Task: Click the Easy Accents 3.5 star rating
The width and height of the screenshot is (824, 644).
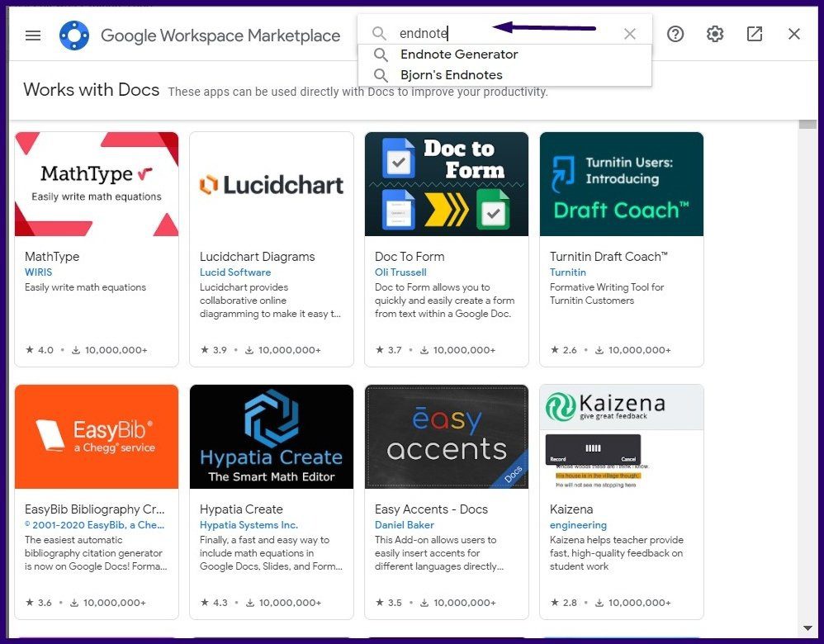Action: pyautogui.click(x=388, y=603)
